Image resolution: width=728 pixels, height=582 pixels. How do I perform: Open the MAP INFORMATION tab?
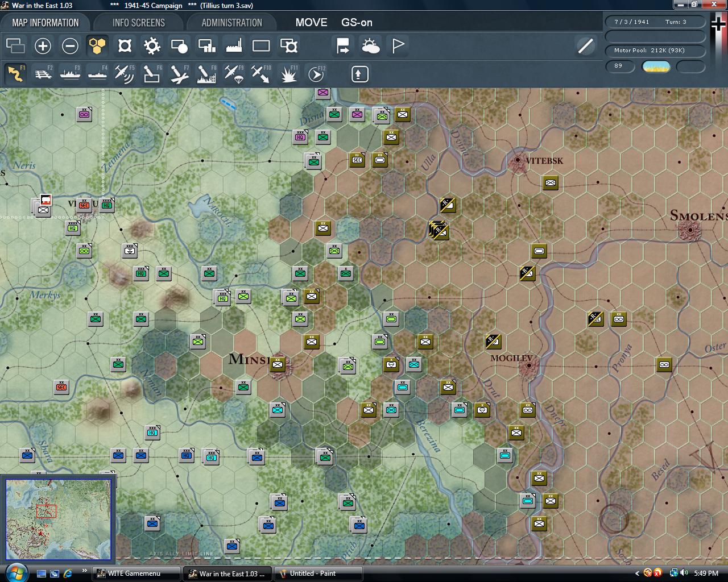point(45,23)
